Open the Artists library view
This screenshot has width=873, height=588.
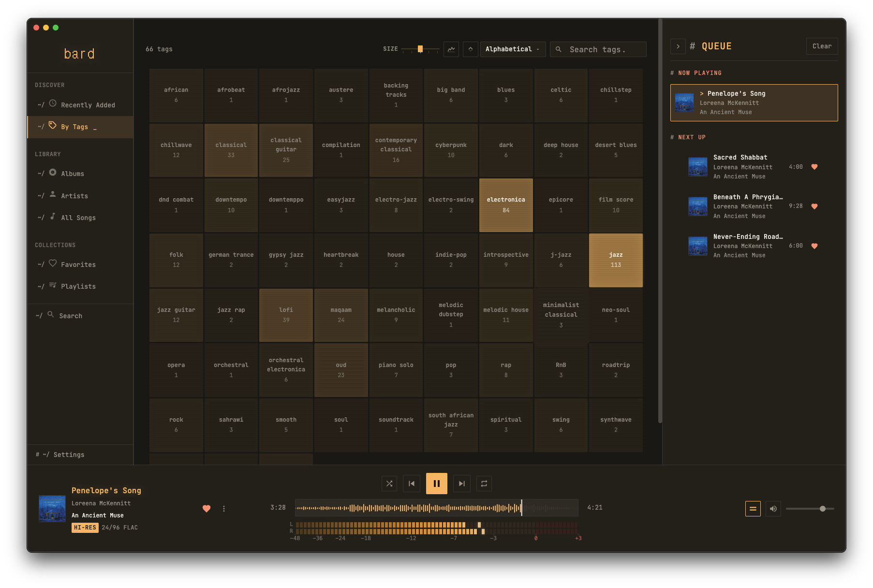click(x=74, y=195)
